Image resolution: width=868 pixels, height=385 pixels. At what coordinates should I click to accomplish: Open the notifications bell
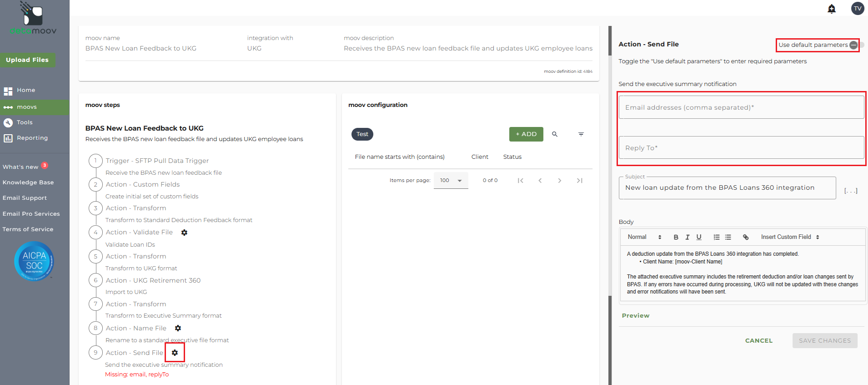click(x=832, y=9)
